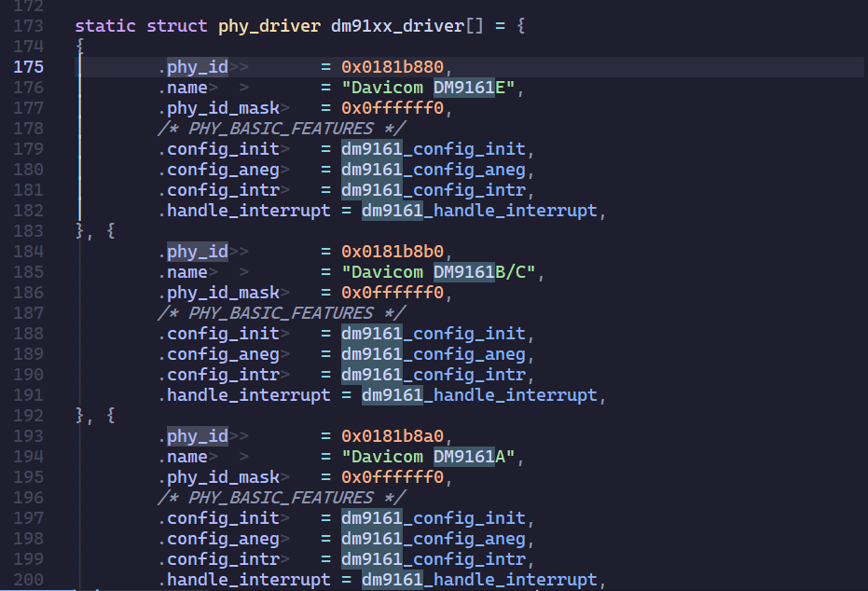
Task: Click the "}, {" separator on line 183
Action: point(95,231)
